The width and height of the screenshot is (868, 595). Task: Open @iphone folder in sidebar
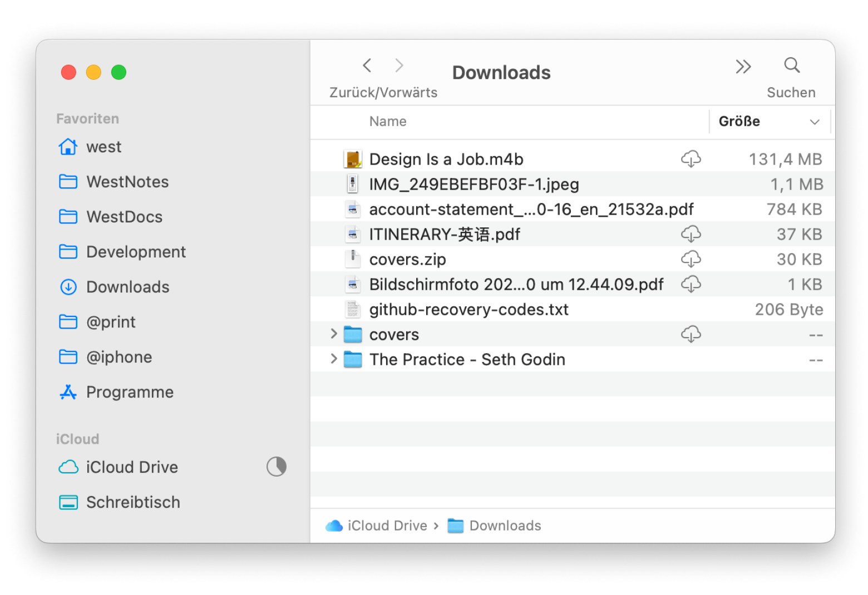119,357
